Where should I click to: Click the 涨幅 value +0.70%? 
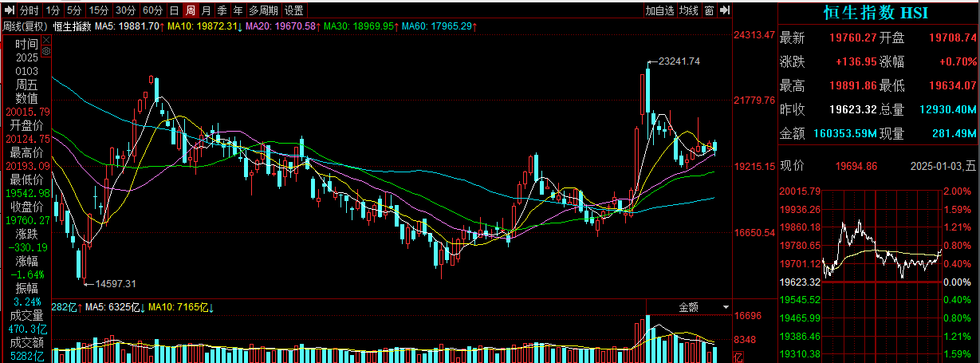[x=958, y=61]
